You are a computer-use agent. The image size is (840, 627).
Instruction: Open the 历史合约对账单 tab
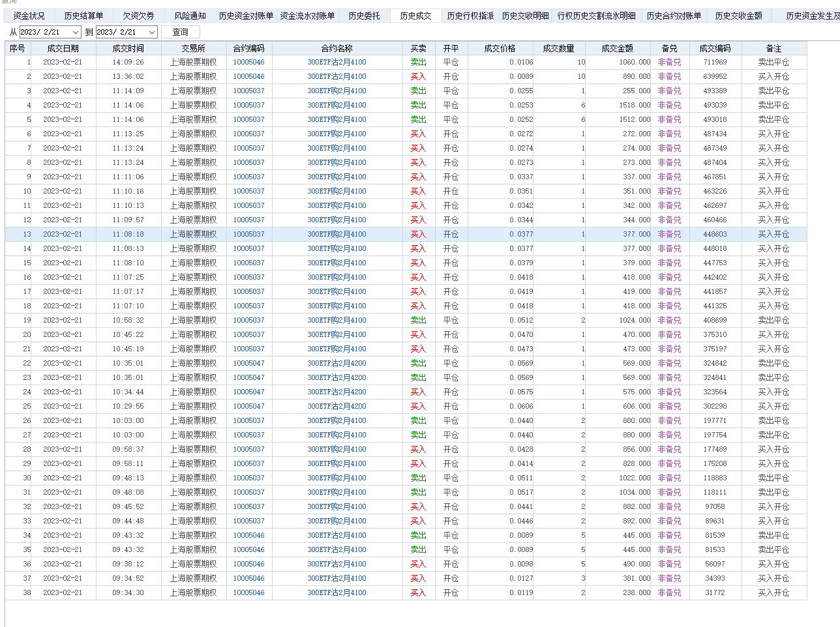click(674, 16)
